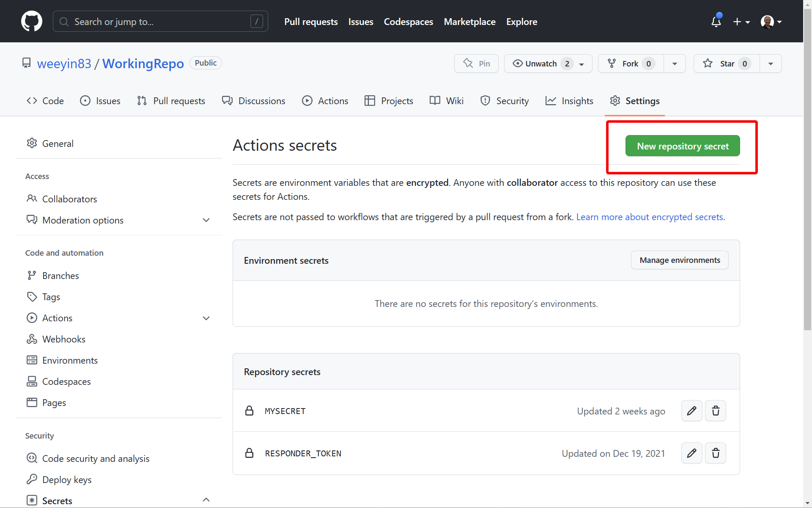This screenshot has width=812, height=508.
Task: Click Manage environments button
Action: 679,260
